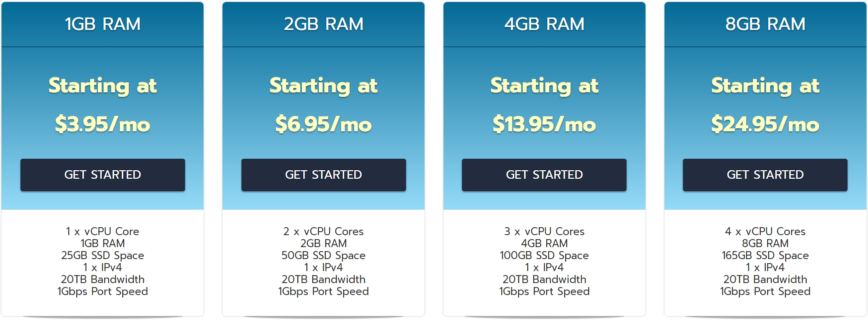The width and height of the screenshot is (868, 321).
Task: Click the 2GB RAM card title
Action: (323, 24)
